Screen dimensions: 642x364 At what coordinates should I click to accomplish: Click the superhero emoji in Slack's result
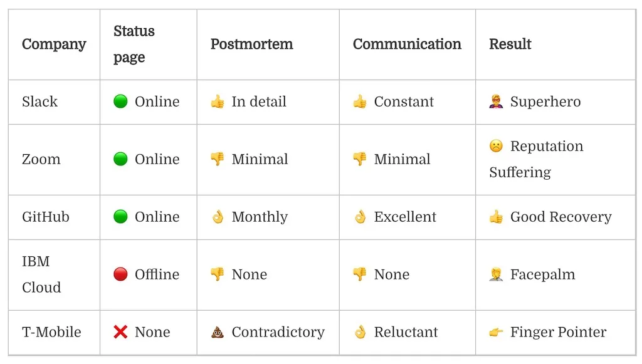click(496, 101)
